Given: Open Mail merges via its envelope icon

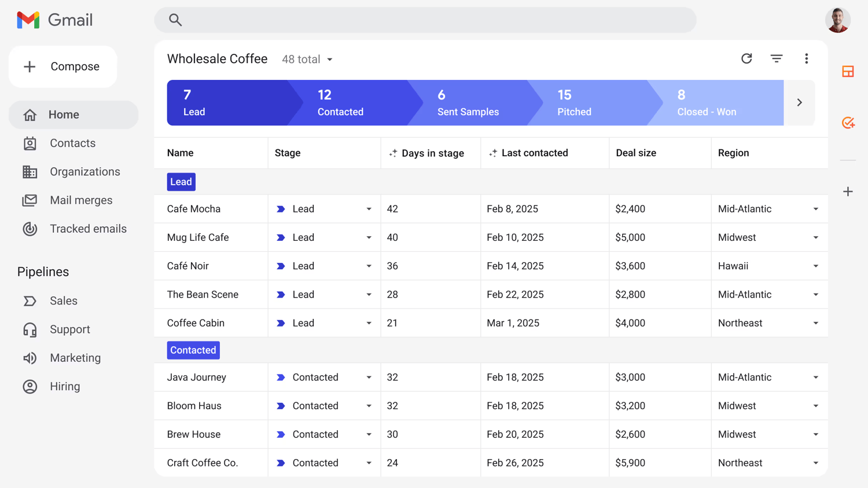Looking at the screenshot, I should 30,200.
